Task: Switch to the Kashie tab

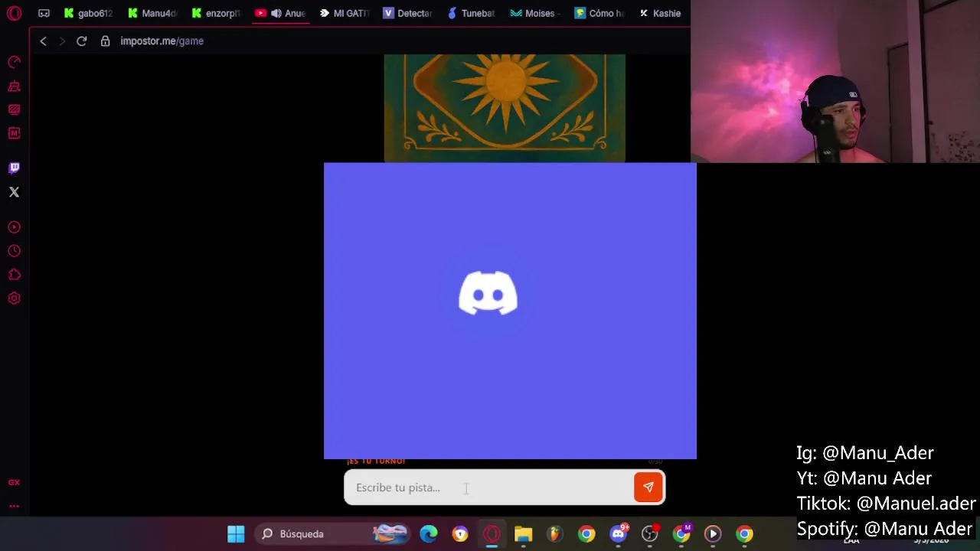Action: pos(661,13)
